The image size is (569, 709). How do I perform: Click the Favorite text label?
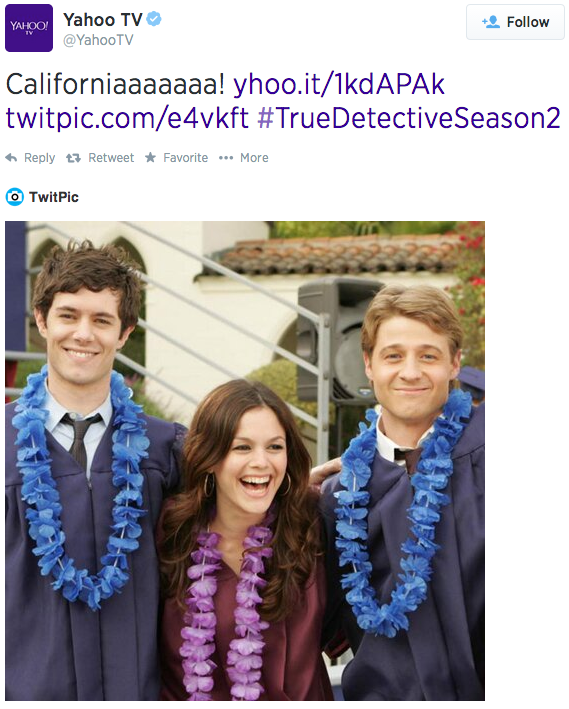185,158
